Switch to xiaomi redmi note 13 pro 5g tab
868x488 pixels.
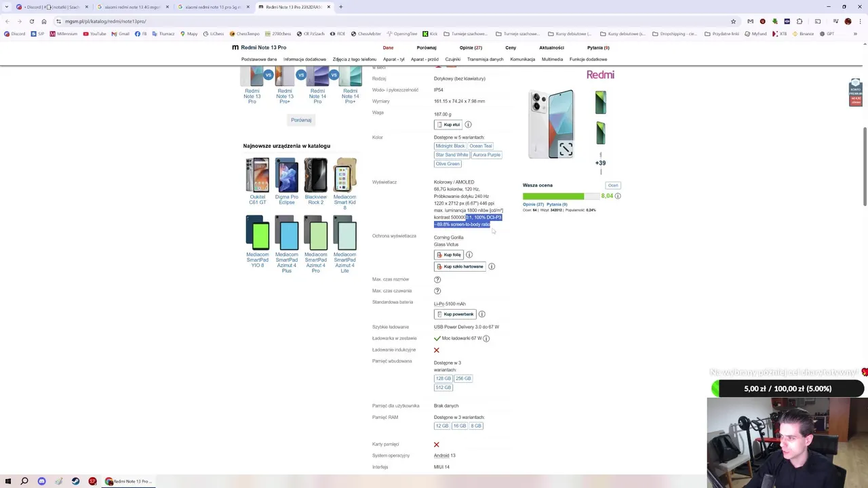[x=211, y=7]
